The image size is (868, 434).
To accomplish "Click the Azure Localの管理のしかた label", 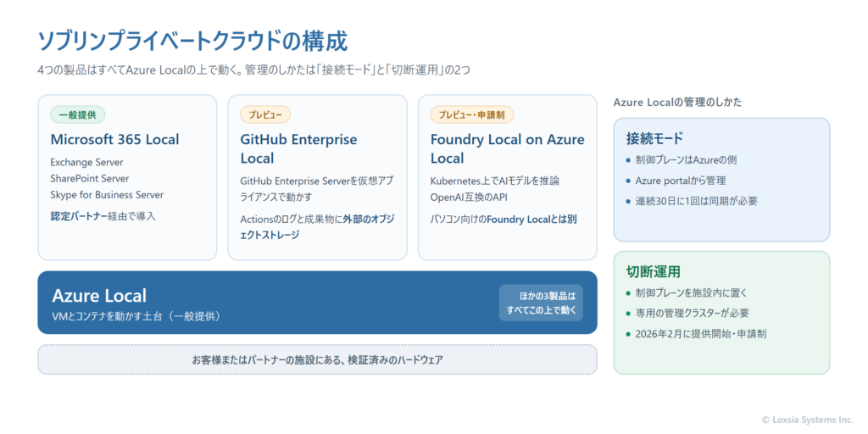I will (677, 102).
